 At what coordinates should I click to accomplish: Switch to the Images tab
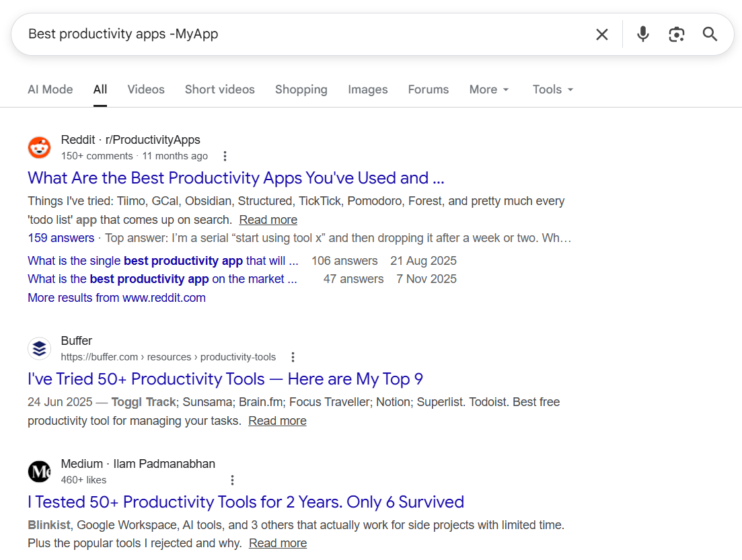367,89
